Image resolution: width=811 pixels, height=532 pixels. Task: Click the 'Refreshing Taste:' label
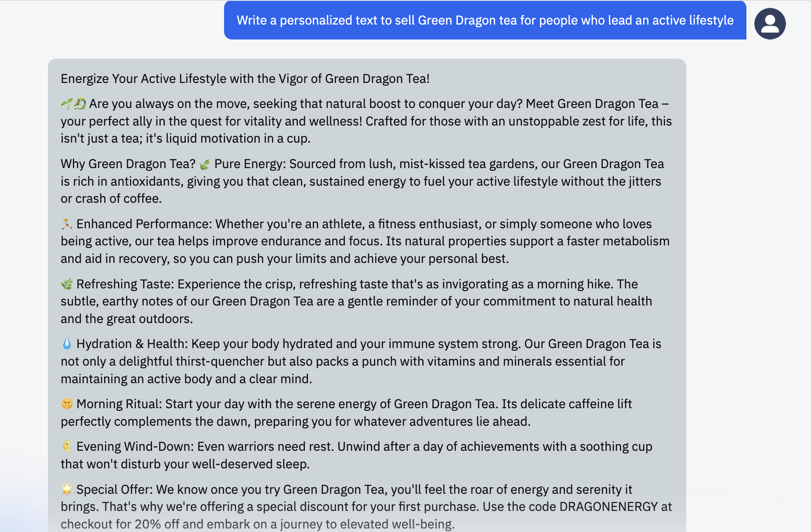(125, 284)
